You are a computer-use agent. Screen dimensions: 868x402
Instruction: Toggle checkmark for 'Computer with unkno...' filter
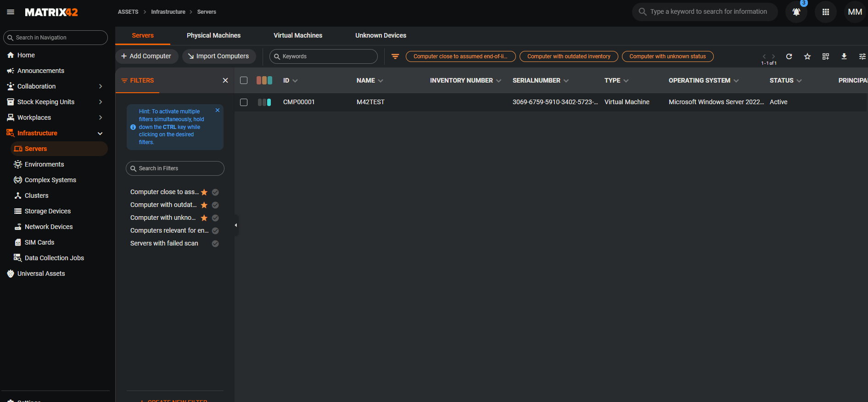click(215, 218)
